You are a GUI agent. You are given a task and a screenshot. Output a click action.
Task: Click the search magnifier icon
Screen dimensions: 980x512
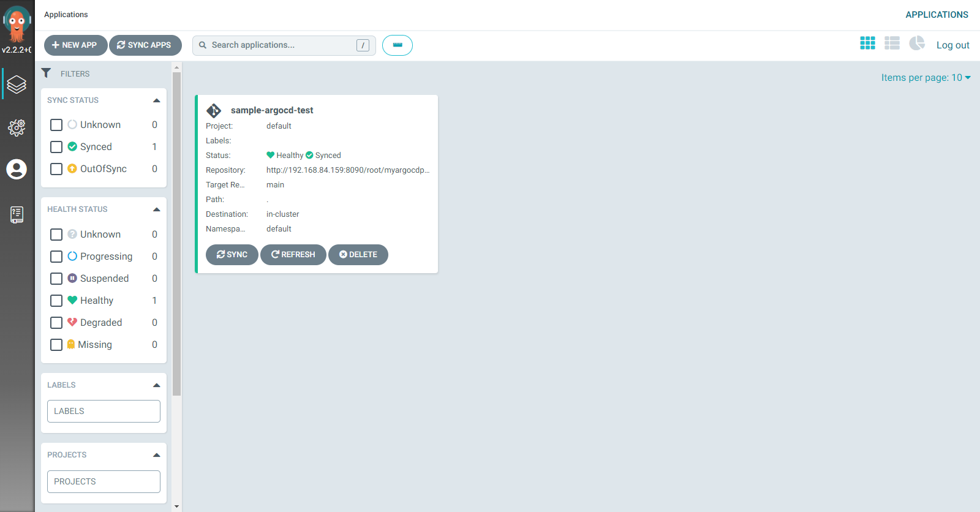pos(203,45)
